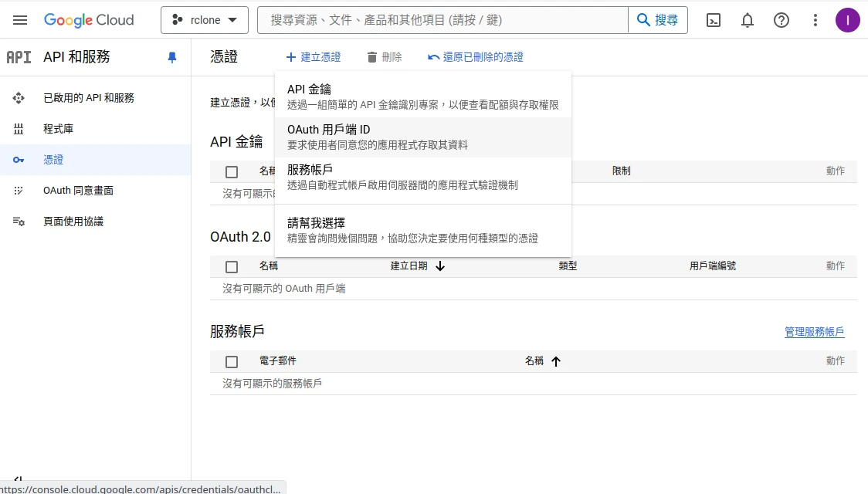868x494 pixels.
Task: Toggle select-all checkbox in 服務帳戶 table
Action: [232, 361]
